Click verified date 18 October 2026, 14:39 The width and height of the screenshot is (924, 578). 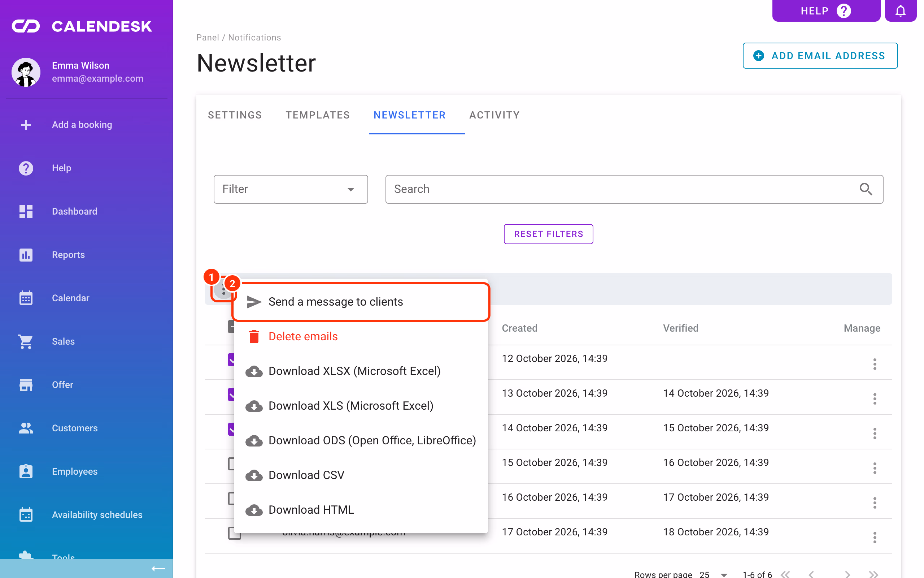pyautogui.click(x=715, y=532)
